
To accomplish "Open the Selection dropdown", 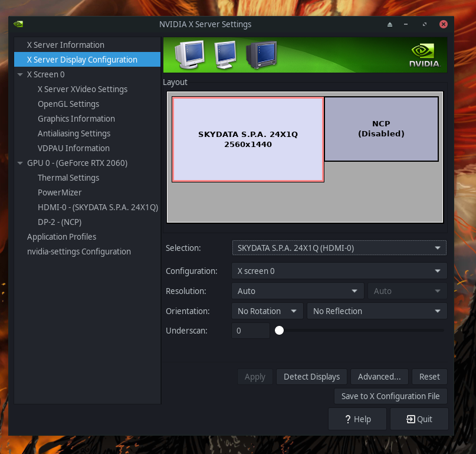I will coord(339,247).
